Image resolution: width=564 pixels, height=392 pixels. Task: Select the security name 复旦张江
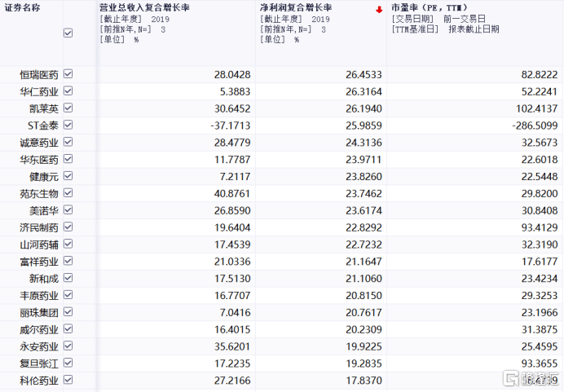click(39, 363)
